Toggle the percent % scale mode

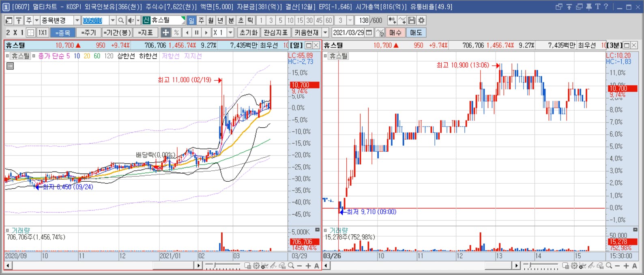(176, 32)
